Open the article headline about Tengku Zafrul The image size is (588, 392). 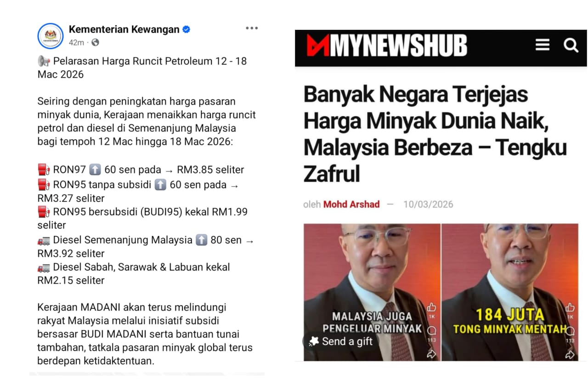(x=435, y=134)
